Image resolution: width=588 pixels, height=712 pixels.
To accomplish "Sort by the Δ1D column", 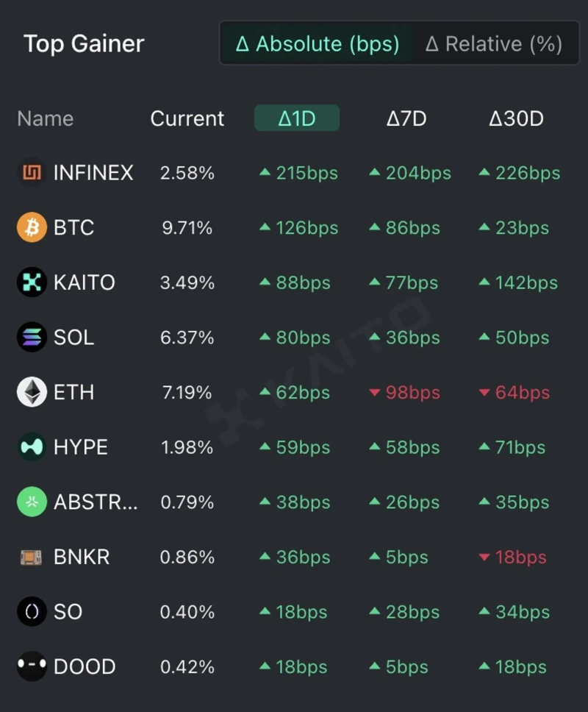I will [x=297, y=118].
